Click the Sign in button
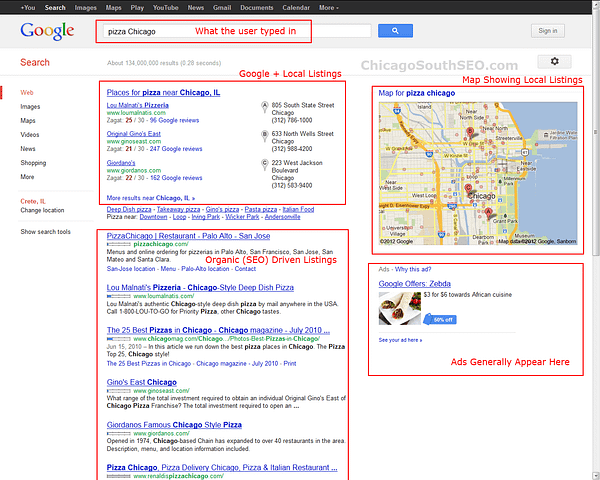 pyautogui.click(x=548, y=31)
